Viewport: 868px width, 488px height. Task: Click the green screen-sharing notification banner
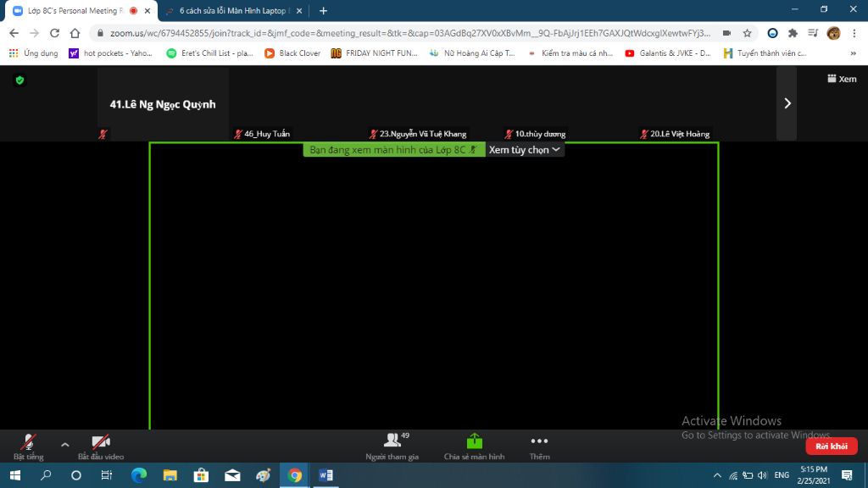[394, 150]
